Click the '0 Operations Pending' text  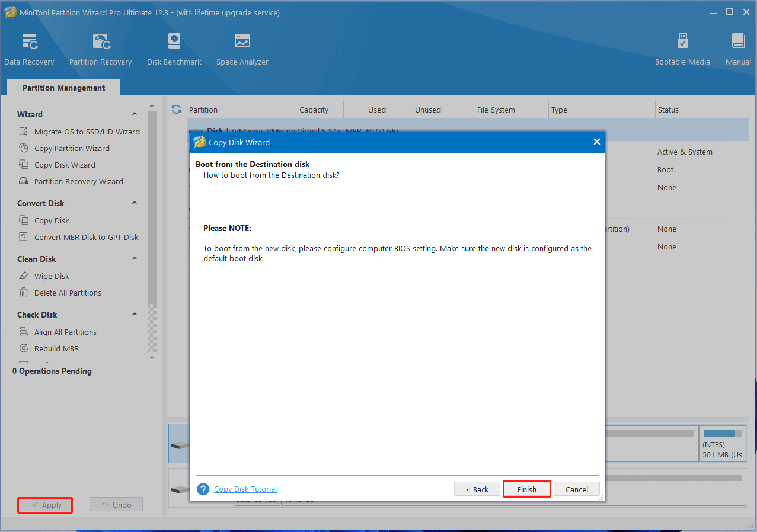(52, 371)
